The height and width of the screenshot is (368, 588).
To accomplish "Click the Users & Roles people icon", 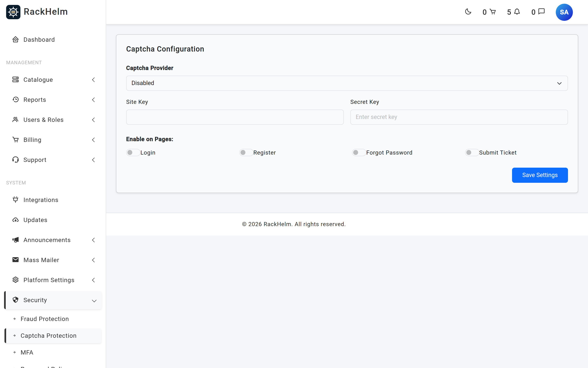I will (x=16, y=120).
